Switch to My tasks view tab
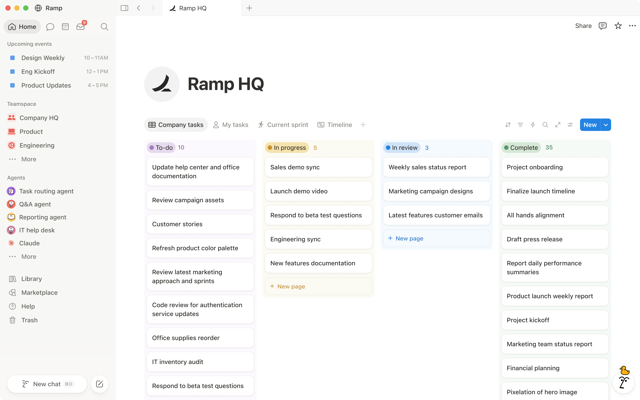640x400 pixels. coord(231,125)
